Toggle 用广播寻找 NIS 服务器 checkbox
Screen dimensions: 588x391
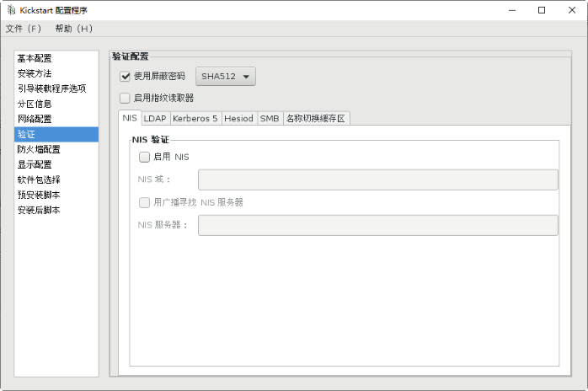(144, 202)
